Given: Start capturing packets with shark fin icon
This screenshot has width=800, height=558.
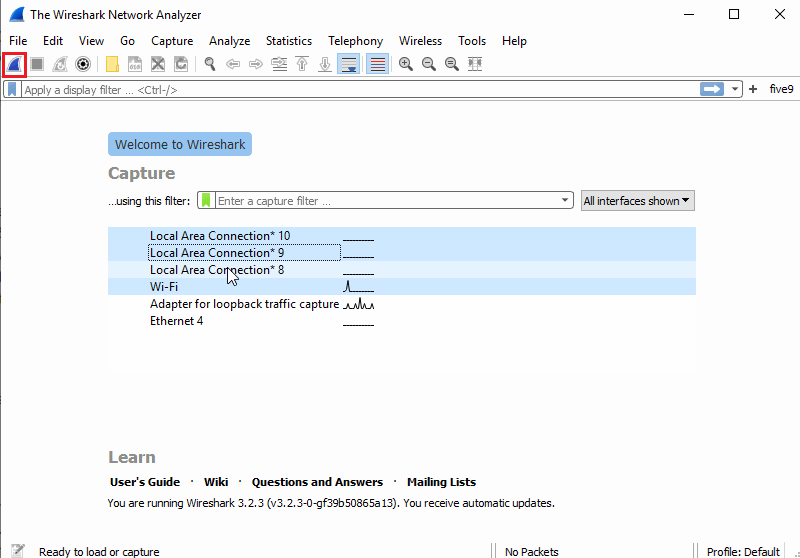Looking at the screenshot, I should 14,64.
